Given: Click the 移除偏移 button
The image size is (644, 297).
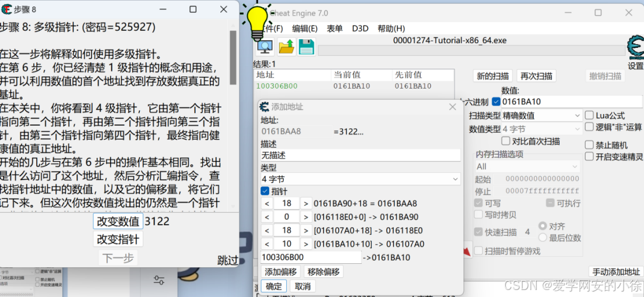Looking at the screenshot, I should click(323, 271).
